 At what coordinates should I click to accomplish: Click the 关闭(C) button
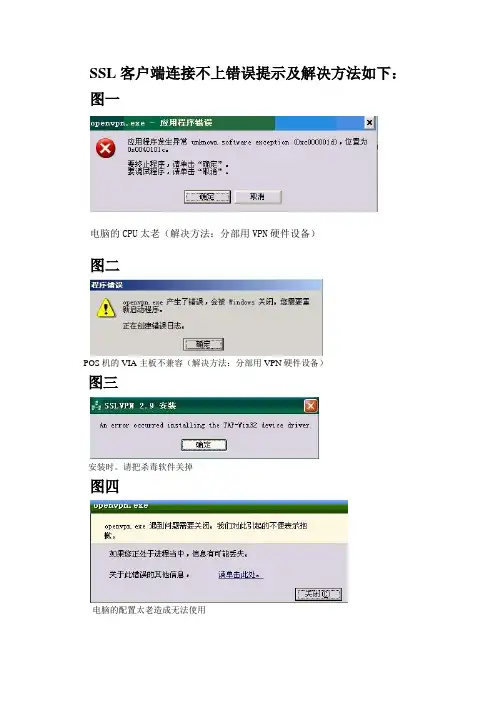point(318,594)
